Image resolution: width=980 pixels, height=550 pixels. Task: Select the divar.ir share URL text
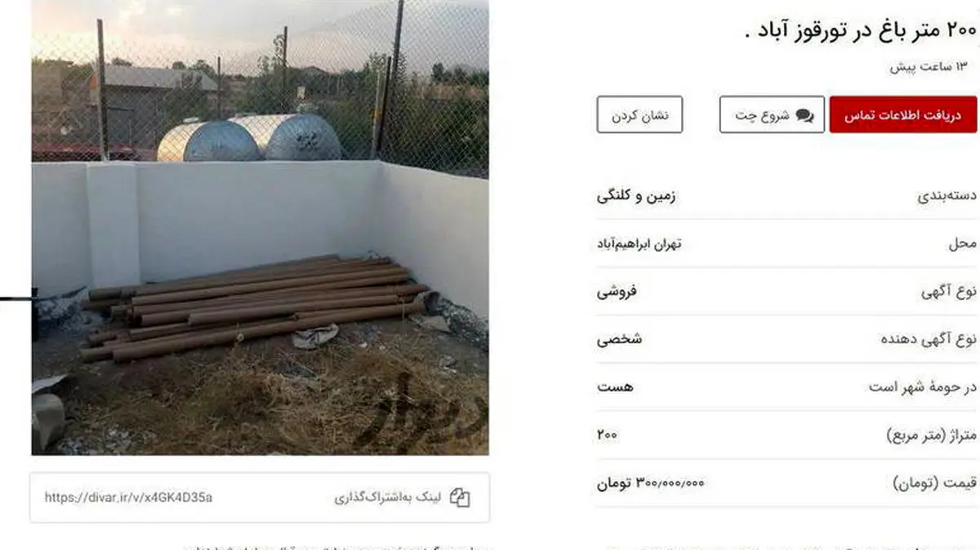[x=128, y=498]
